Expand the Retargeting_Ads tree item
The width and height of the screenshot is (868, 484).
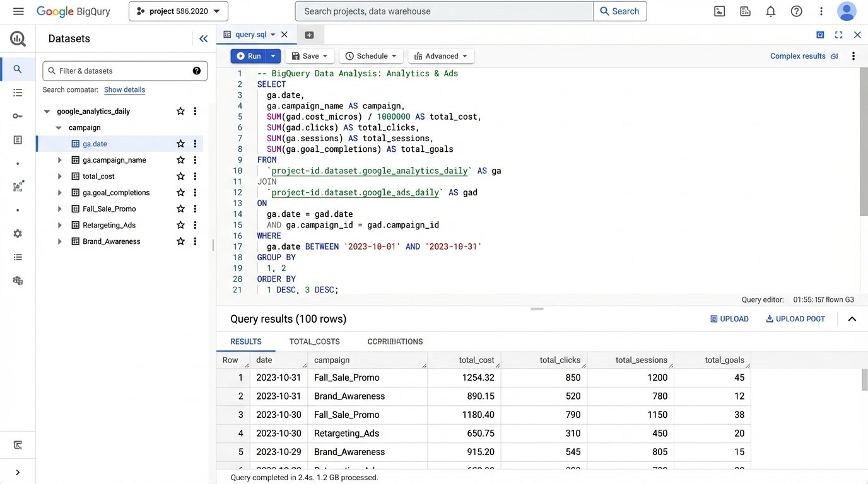59,224
